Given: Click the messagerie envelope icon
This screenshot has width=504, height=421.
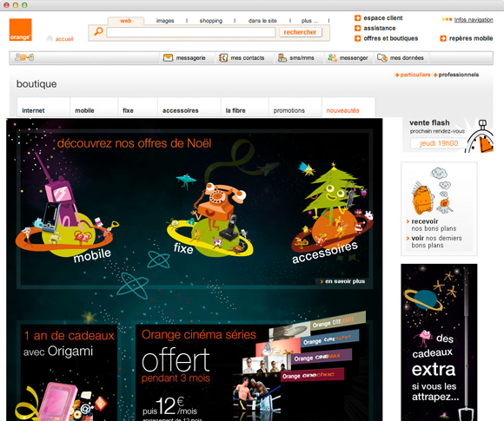Looking at the screenshot, I should pos(168,58).
